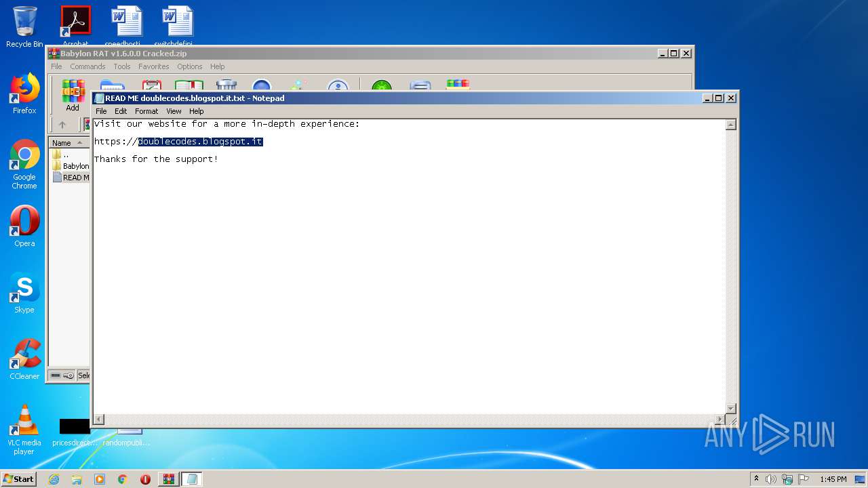Click the WinRAR Up one level arrow
The image size is (868, 488).
pos(62,125)
